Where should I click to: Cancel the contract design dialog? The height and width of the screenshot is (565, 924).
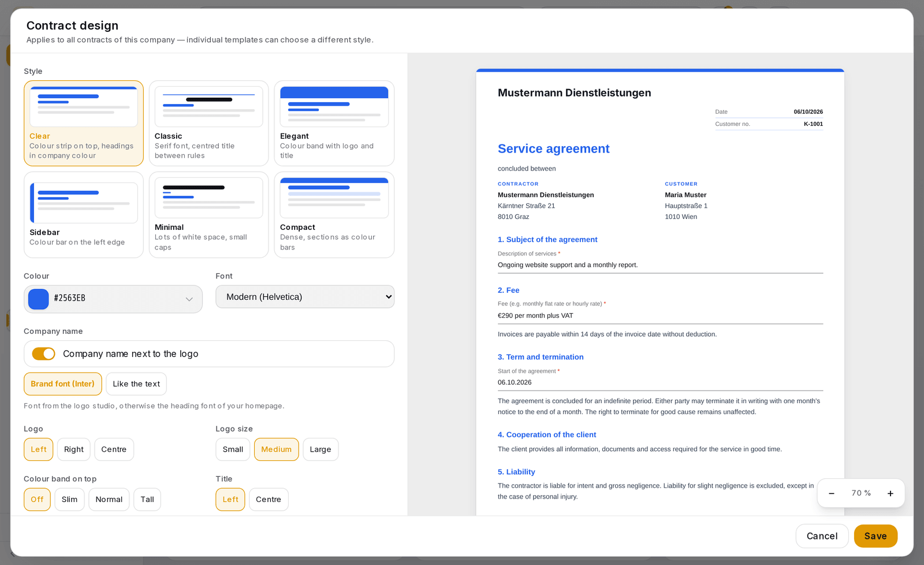point(822,536)
